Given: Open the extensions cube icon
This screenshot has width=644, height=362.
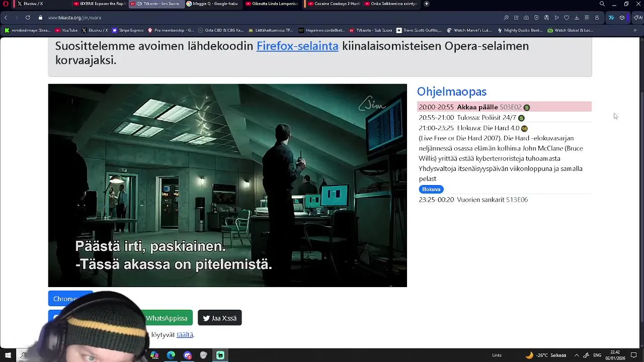Looking at the screenshot, I should pos(622,18).
